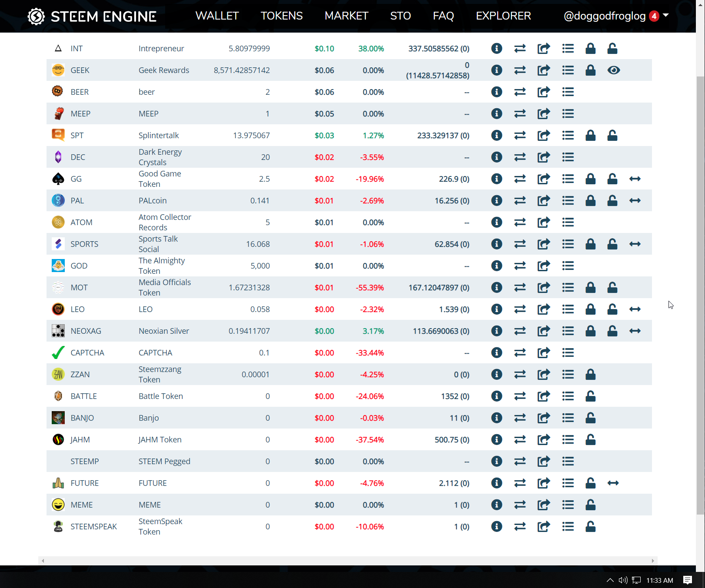Viewport: 705px width, 588px height.
Task: Click the stake lock icon for PAL
Action: point(590,200)
